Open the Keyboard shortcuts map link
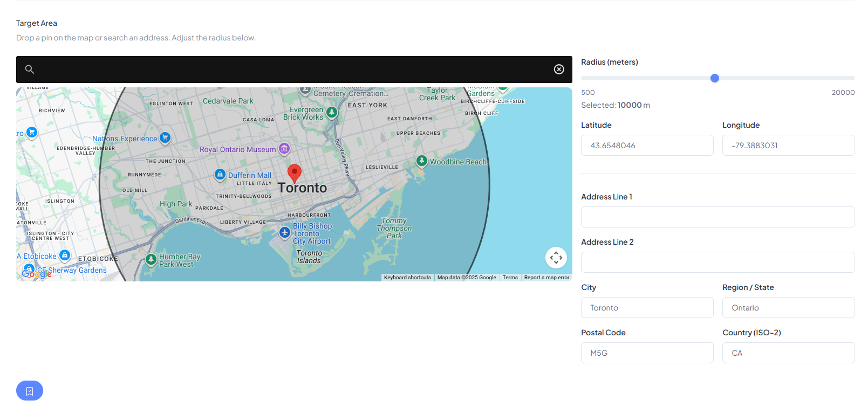Viewport: 868px width, 414px height. [407, 278]
